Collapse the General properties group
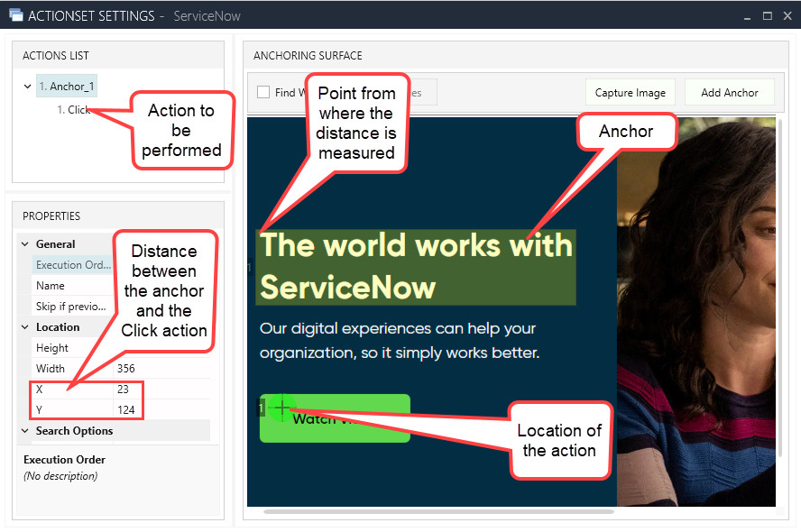801x532 pixels. (25, 244)
